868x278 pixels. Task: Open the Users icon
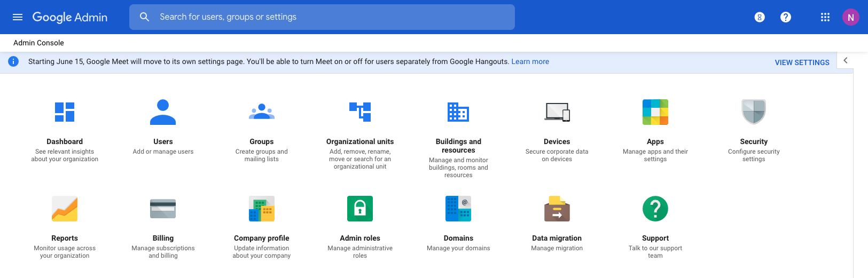(163, 112)
